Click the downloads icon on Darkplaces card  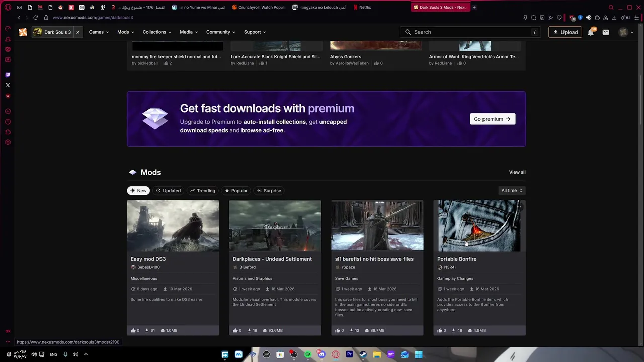[x=249, y=330]
